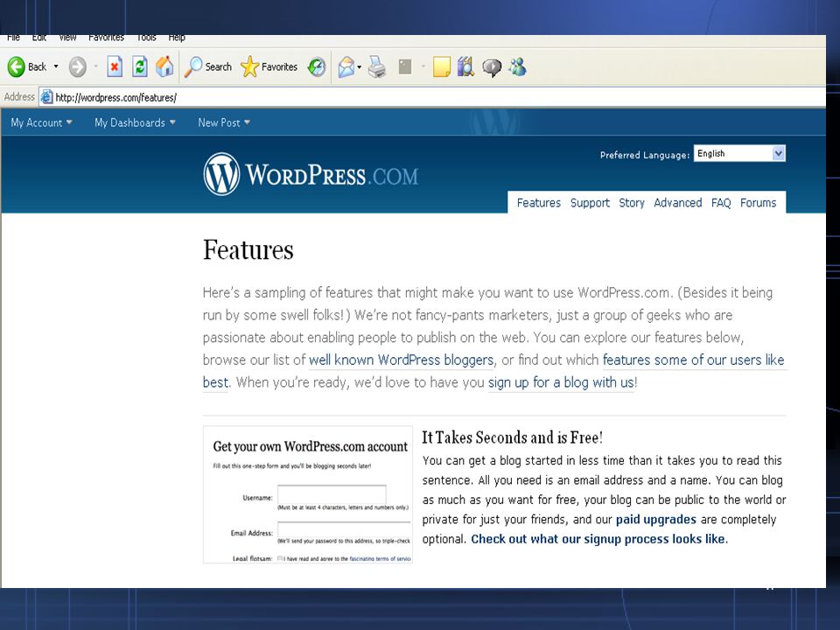This screenshot has height=630, width=840.
Task: Select the Forums tab
Action: point(758,203)
